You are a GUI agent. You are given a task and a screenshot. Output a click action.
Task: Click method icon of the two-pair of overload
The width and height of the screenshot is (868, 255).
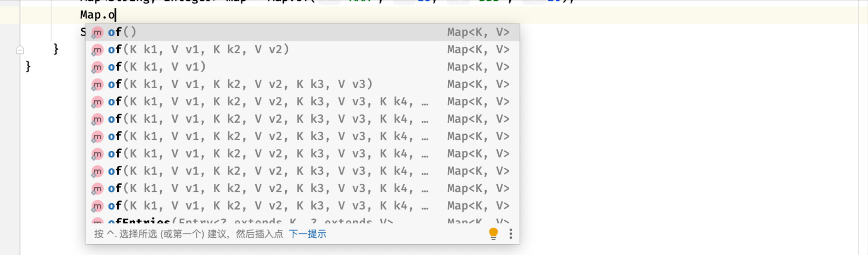point(97,50)
